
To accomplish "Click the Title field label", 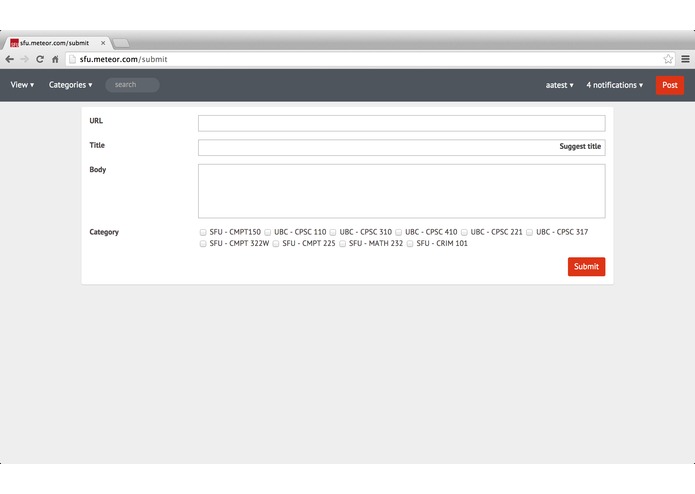I will pyautogui.click(x=97, y=145).
